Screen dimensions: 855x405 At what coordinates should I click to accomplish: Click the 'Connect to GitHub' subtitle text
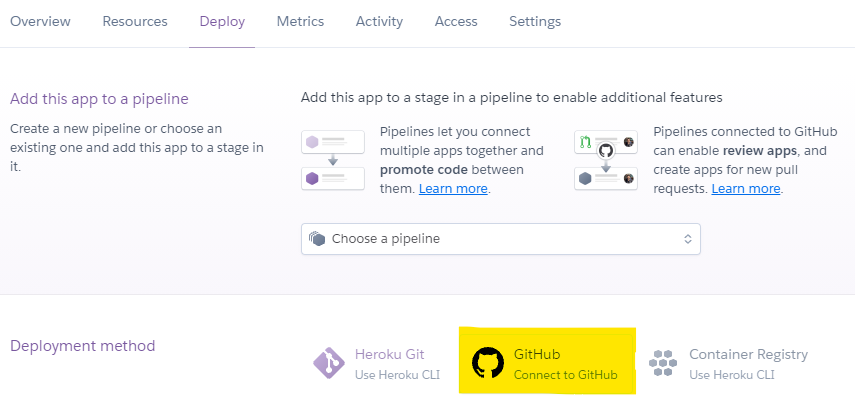(x=565, y=375)
